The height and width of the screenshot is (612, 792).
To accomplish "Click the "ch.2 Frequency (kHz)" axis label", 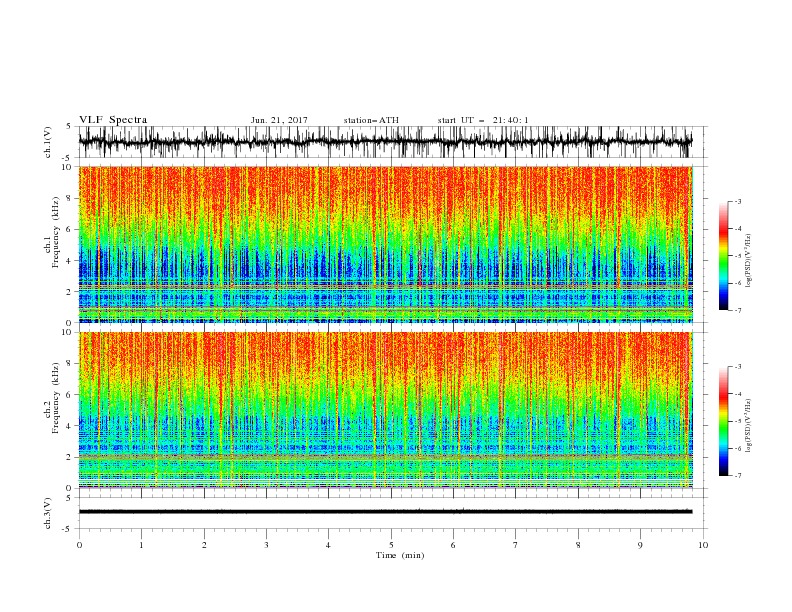I will coord(53,398).
